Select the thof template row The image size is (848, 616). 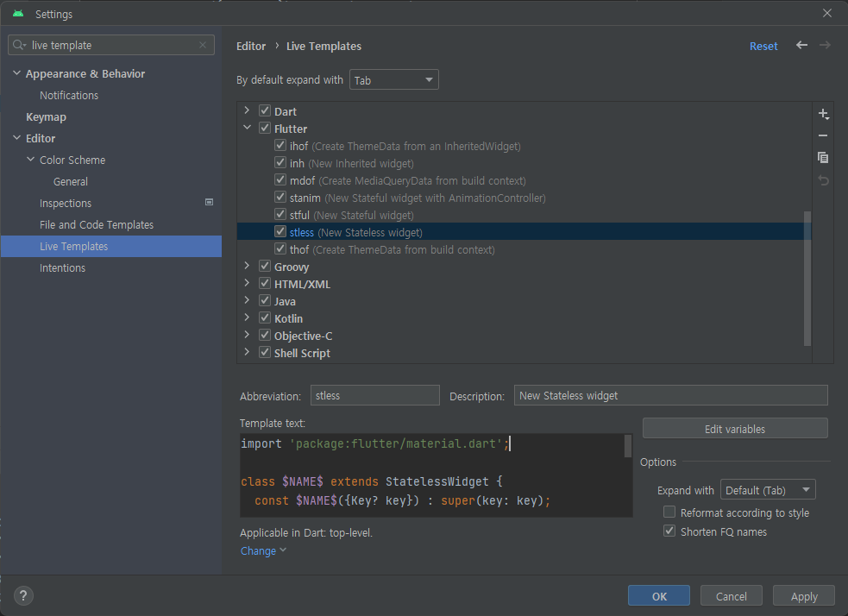click(x=524, y=249)
